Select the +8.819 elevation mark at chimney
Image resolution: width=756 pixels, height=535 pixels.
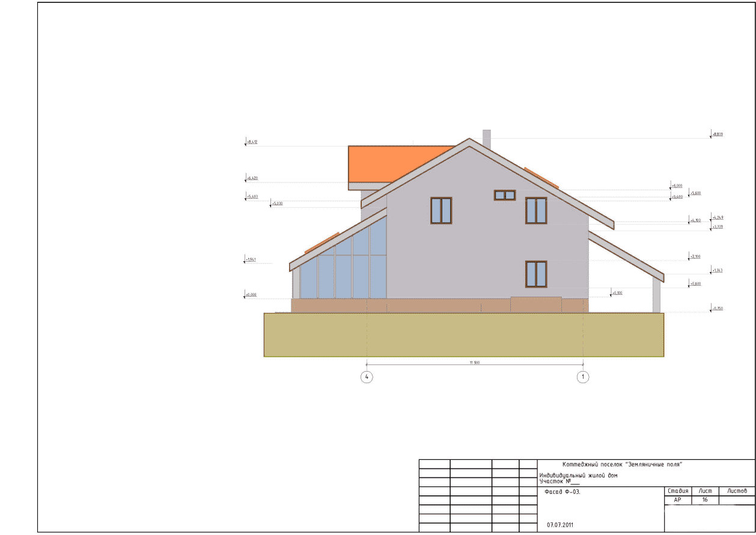coord(718,135)
